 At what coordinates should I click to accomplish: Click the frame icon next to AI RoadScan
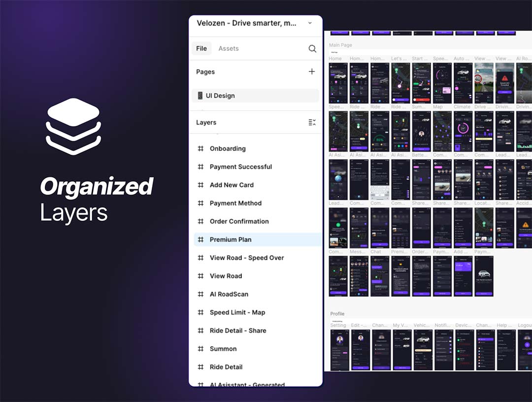tap(200, 294)
